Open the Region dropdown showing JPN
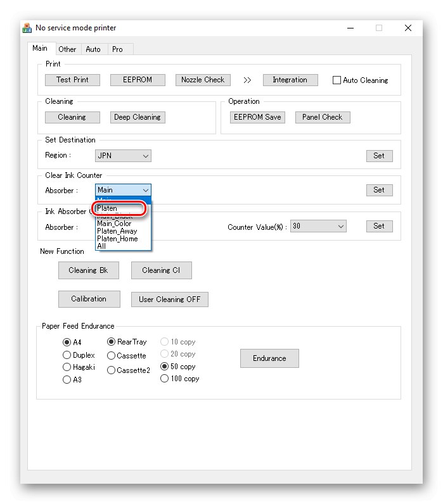443x504 pixels. tap(123, 156)
